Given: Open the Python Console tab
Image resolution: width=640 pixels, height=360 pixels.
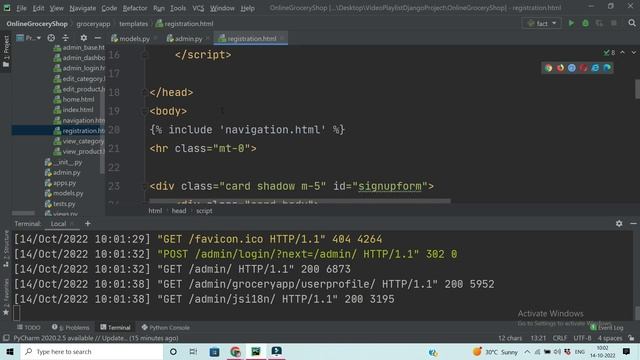Looking at the screenshot, I should [166, 327].
